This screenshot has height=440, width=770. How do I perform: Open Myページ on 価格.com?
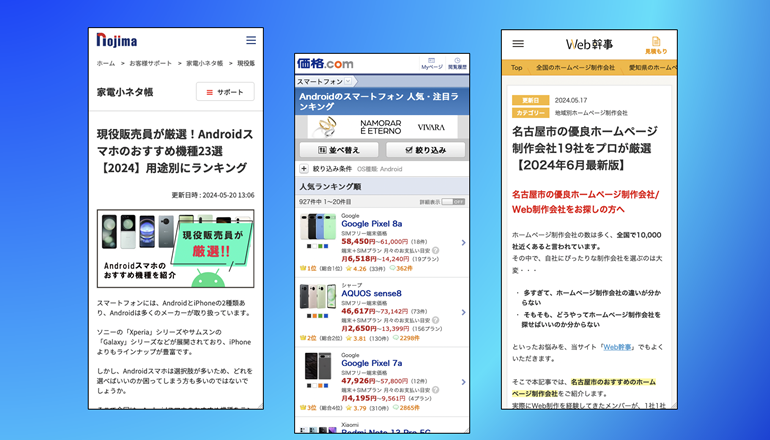pyautogui.click(x=432, y=64)
